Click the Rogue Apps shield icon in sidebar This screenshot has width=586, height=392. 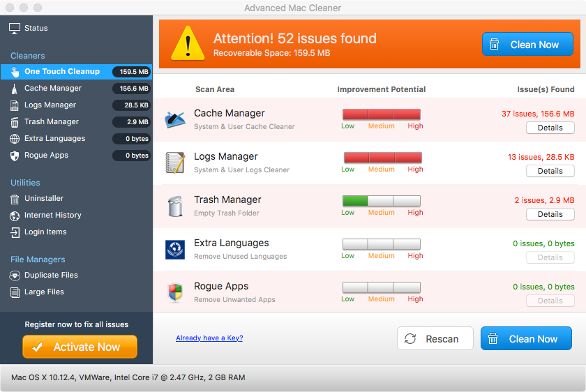(x=15, y=156)
